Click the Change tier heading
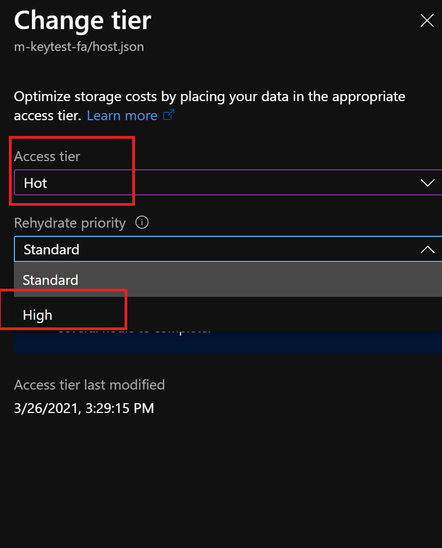 click(x=82, y=21)
